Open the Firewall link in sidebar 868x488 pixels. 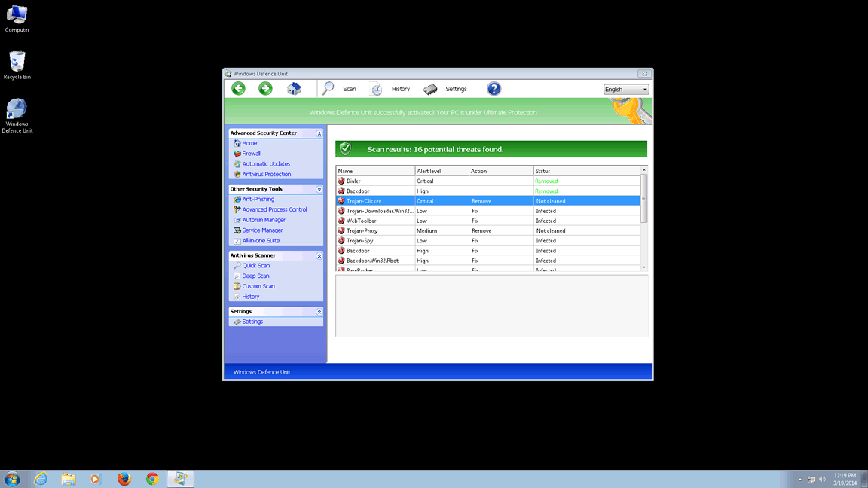click(251, 154)
